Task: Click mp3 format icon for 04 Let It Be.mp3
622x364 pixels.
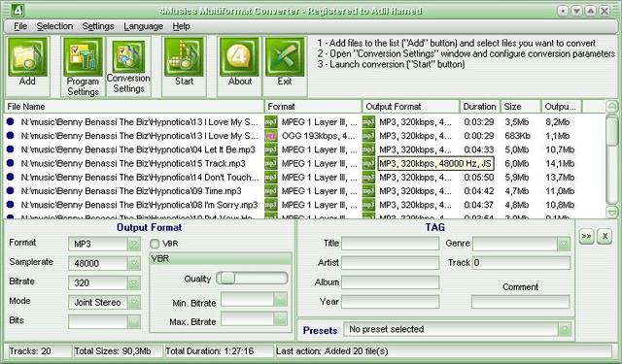Action: click(x=270, y=149)
